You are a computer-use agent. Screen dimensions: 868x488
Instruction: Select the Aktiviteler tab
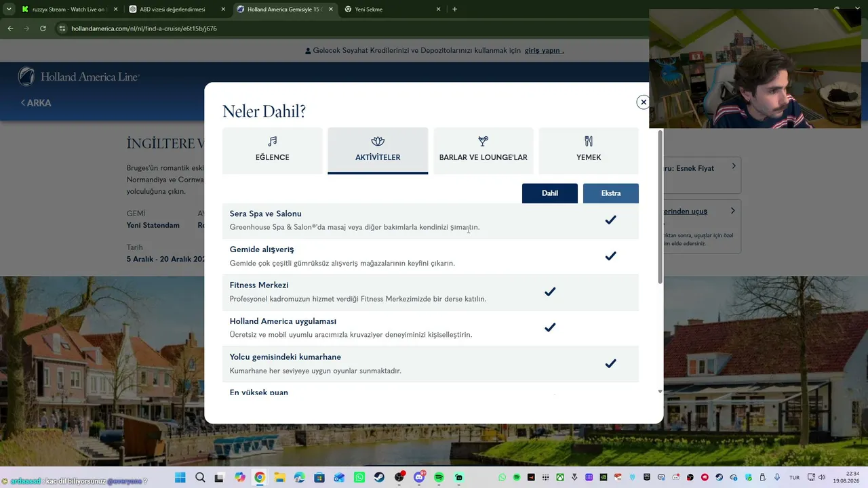click(x=378, y=150)
